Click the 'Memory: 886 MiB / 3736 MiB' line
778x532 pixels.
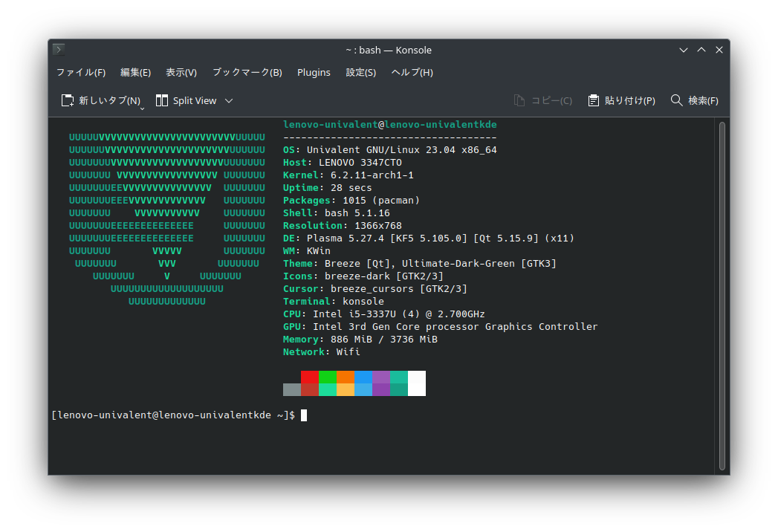[360, 340]
